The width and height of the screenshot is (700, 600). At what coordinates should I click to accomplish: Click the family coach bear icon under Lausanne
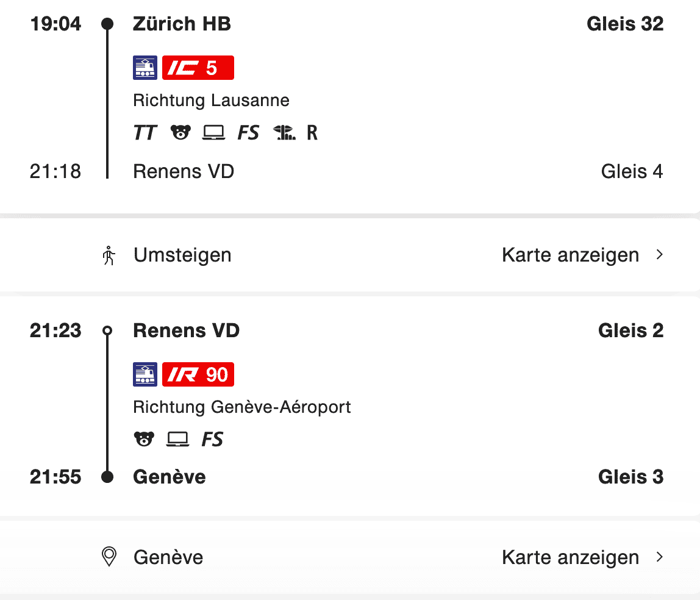click(x=180, y=133)
